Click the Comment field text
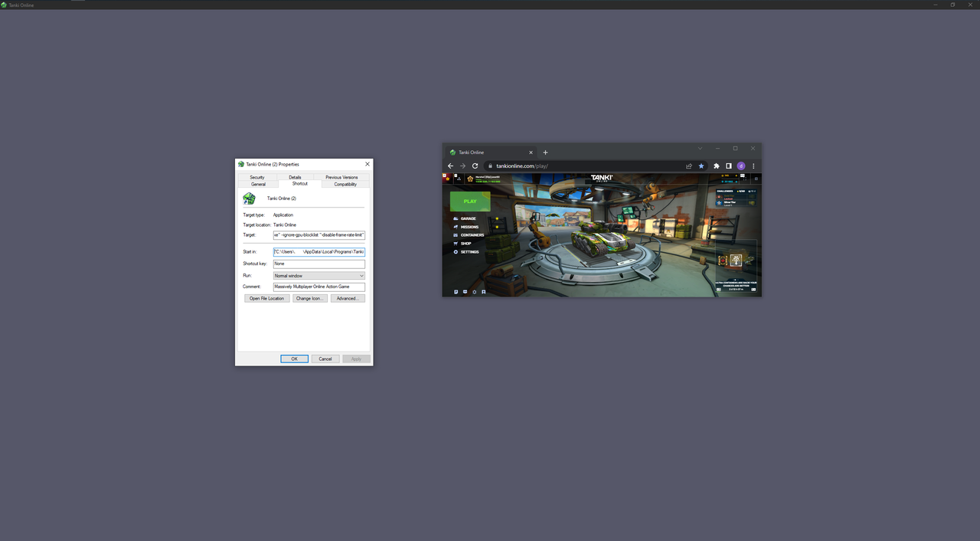This screenshot has height=541, width=980. click(x=319, y=287)
